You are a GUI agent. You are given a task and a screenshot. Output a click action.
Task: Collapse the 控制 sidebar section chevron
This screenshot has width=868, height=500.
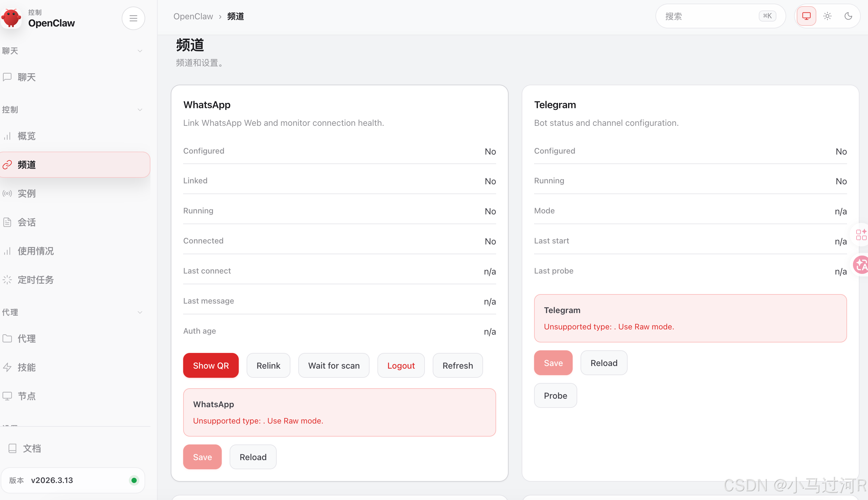140,109
